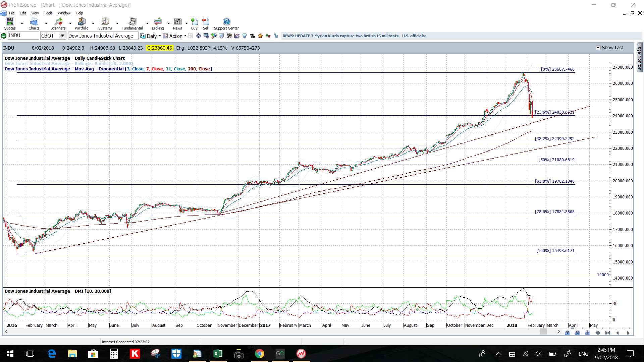The height and width of the screenshot is (362, 644).
Task: Open the Systems tool
Action: [105, 24]
